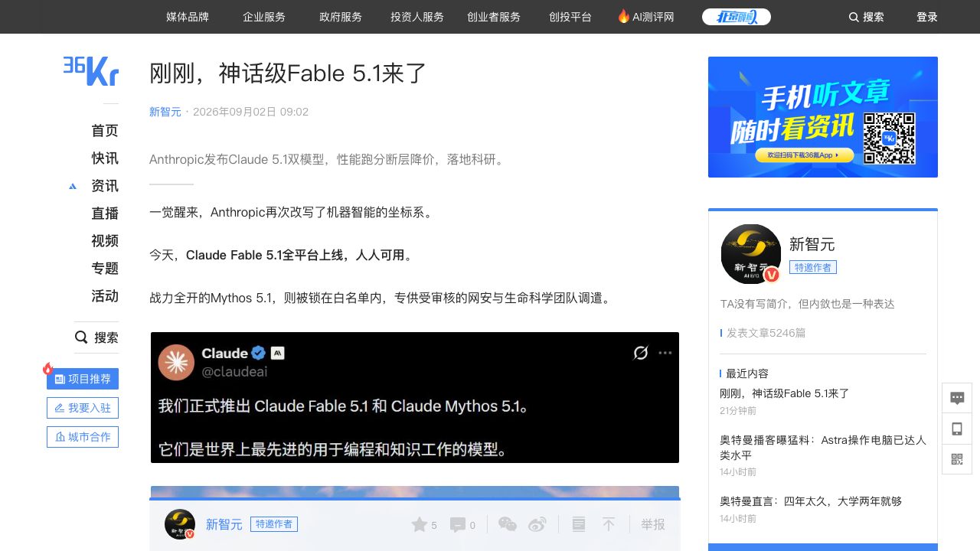Click 新智元 name in author card
The height and width of the screenshot is (551, 980).
pos(812,244)
